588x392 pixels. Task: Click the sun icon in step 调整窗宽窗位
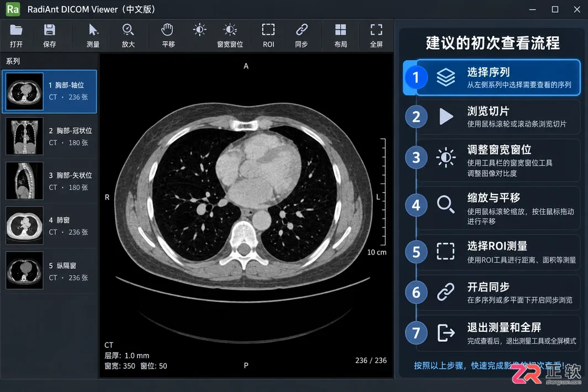(x=446, y=157)
